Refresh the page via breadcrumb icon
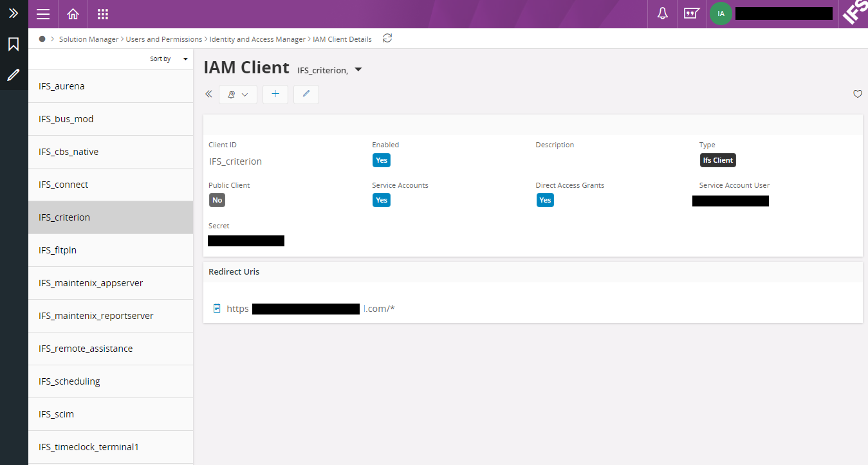 click(387, 39)
